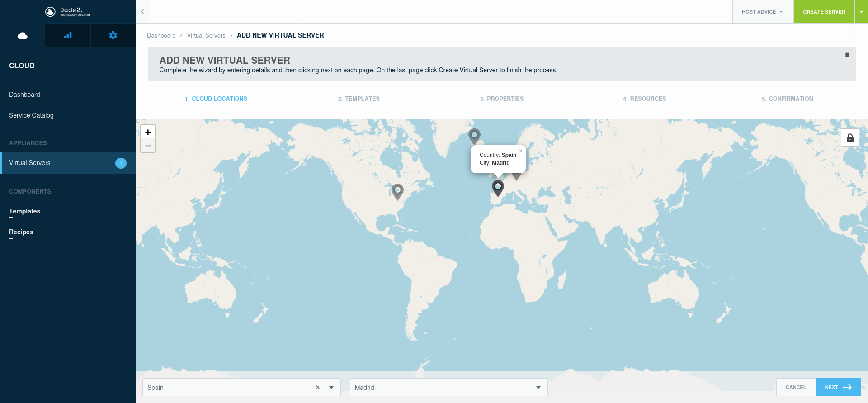Open Templates in the sidebar
Image resolution: width=868 pixels, height=403 pixels.
pos(24,211)
